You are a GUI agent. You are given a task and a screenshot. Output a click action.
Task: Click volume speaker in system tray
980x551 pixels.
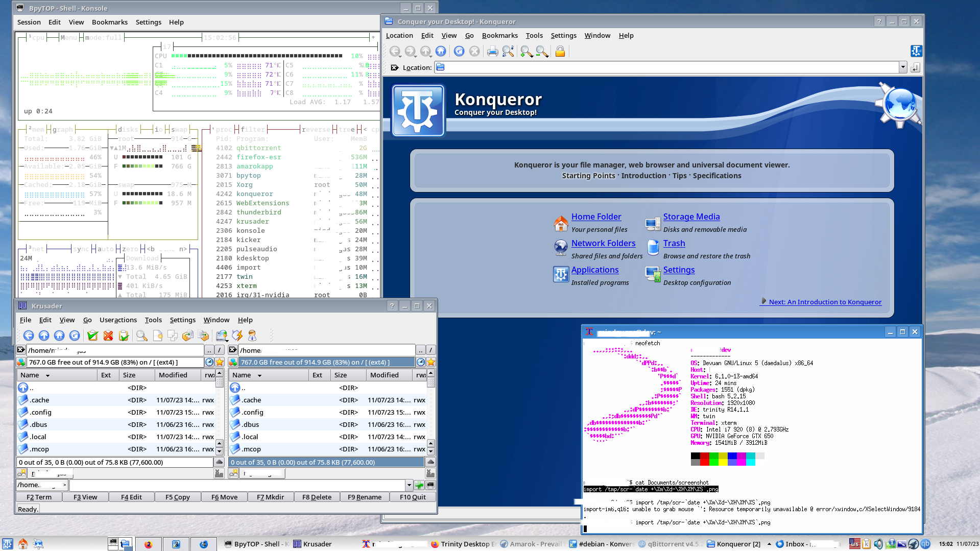coord(878,544)
